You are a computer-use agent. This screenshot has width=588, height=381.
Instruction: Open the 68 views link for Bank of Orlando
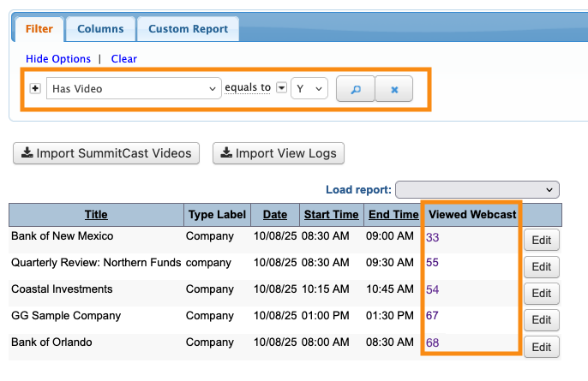click(x=432, y=342)
